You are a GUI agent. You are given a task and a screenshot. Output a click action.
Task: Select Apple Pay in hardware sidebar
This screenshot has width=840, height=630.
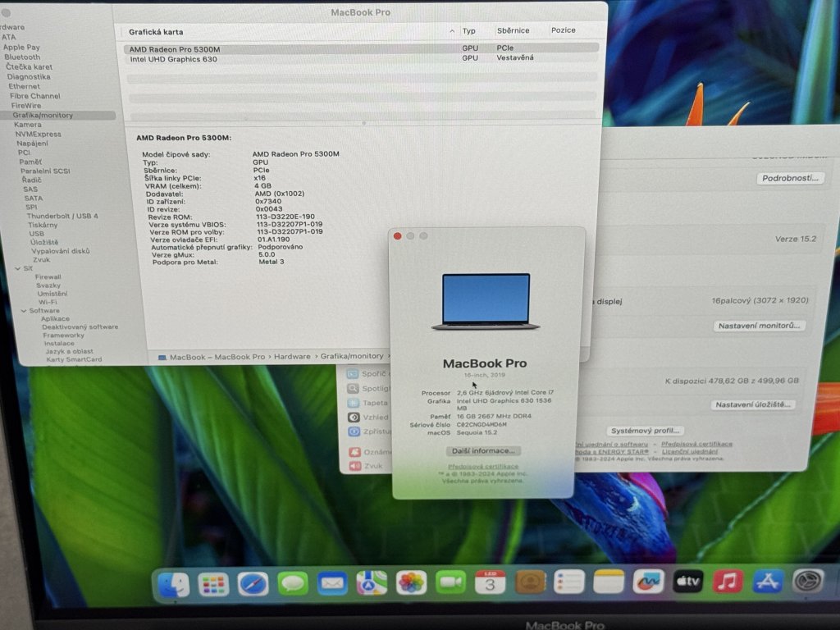21,47
